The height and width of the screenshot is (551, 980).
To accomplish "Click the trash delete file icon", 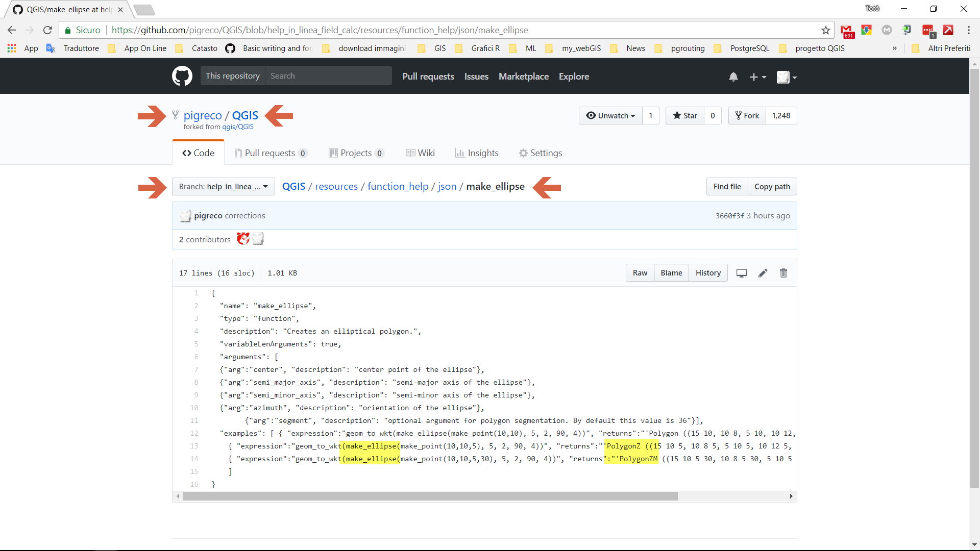I will click(783, 273).
